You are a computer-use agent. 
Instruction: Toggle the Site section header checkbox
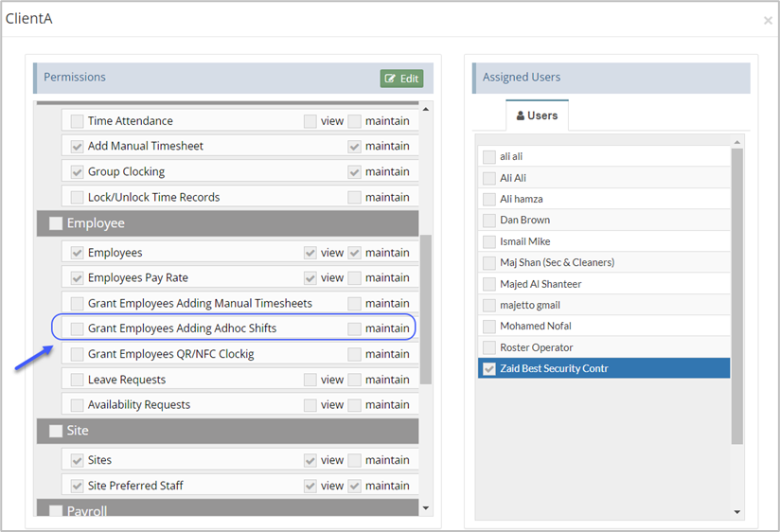coord(56,431)
